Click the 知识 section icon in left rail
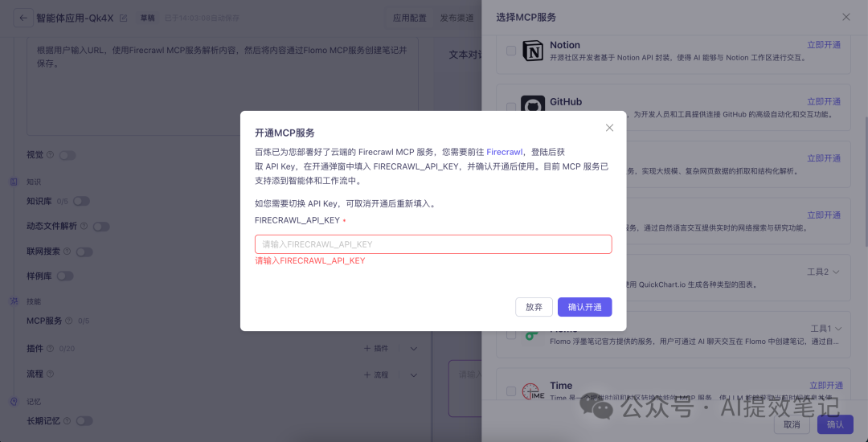Viewport: 868px width, 442px height. click(x=14, y=182)
